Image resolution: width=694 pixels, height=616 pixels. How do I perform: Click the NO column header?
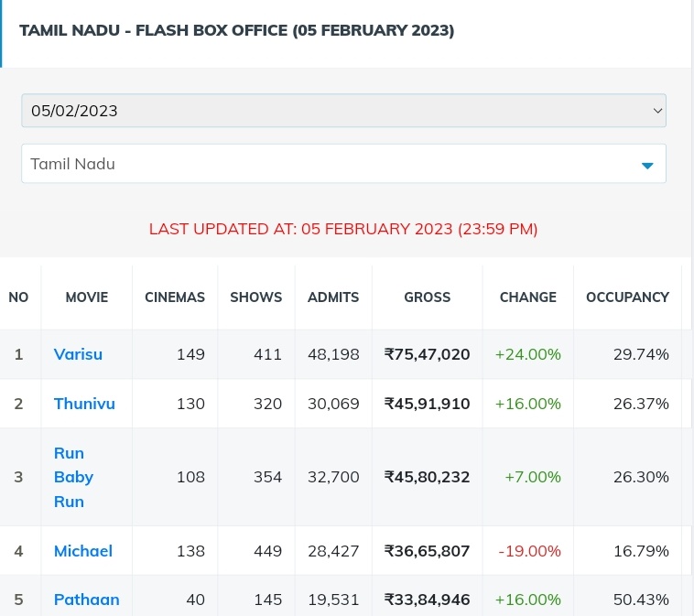tap(18, 297)
